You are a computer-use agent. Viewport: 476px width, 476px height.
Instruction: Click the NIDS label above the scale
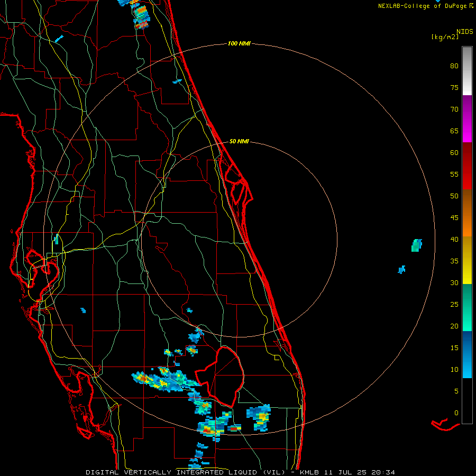(464, 32)
